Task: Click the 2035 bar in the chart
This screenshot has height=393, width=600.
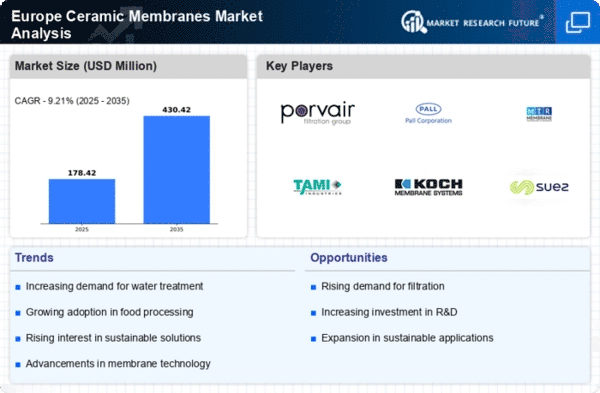Action: tap(176, 170)
